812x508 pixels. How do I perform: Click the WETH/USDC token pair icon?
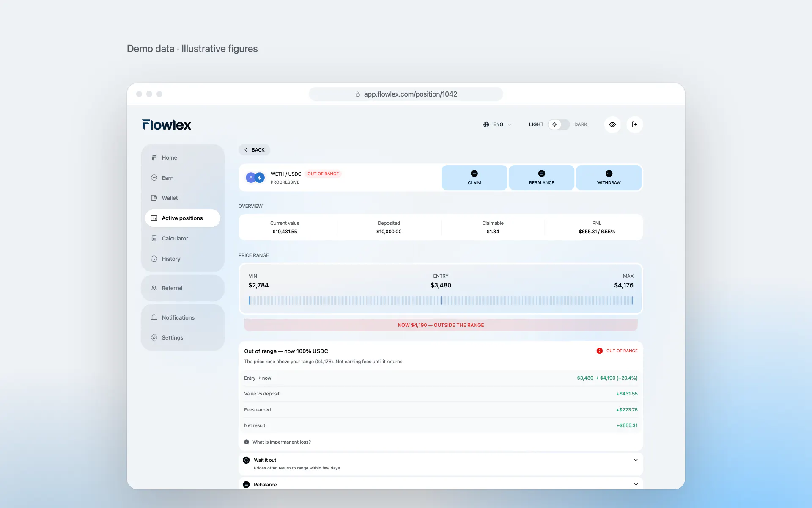(x=255, y=178)
